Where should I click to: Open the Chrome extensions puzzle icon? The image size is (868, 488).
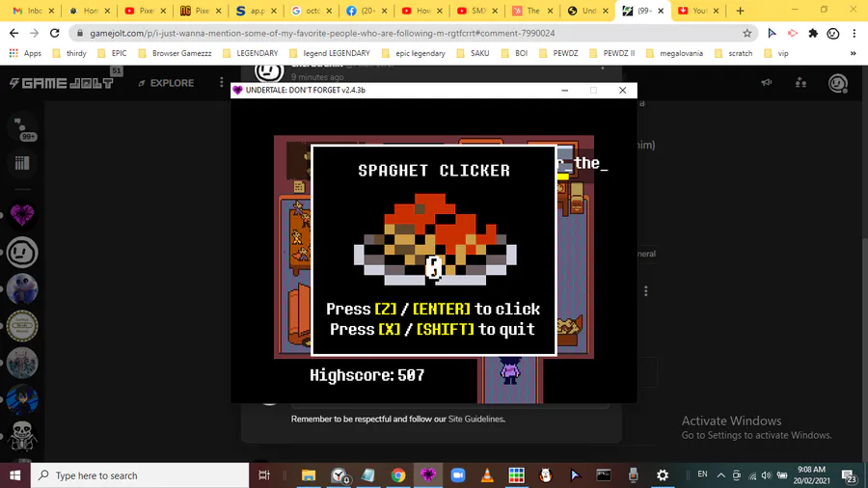point(813,33)
